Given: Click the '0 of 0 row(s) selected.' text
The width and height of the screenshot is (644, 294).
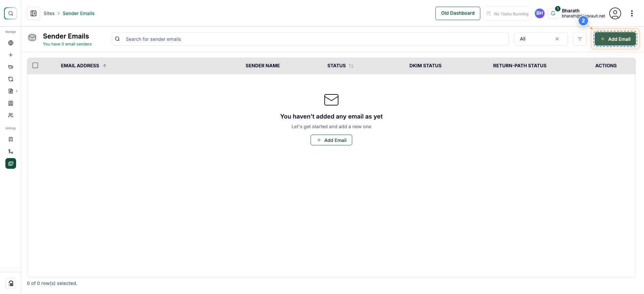Looking at the screenshot, I should 52,283.
